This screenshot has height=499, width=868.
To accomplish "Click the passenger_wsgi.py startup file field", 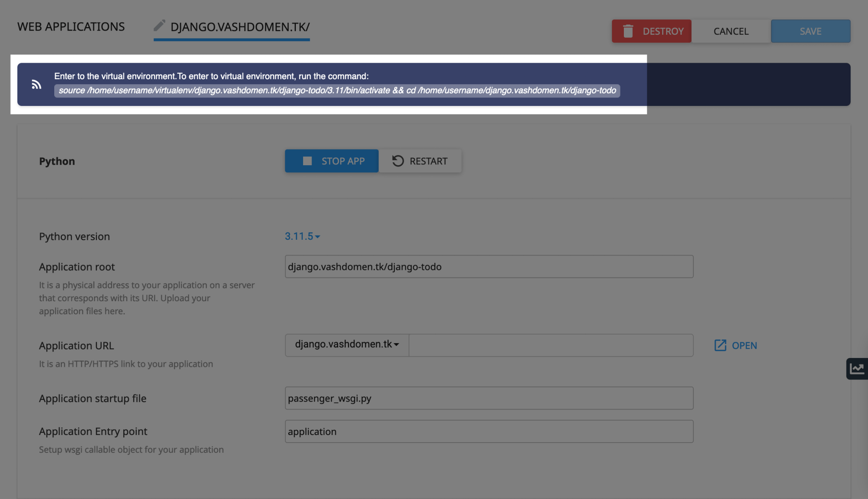I will point(488,398).
